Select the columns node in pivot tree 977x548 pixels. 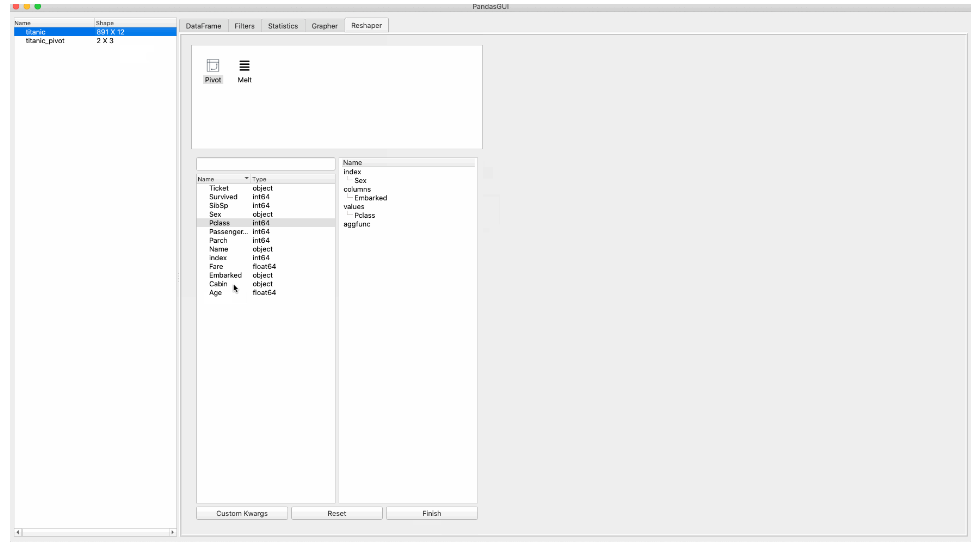point(357,190)
